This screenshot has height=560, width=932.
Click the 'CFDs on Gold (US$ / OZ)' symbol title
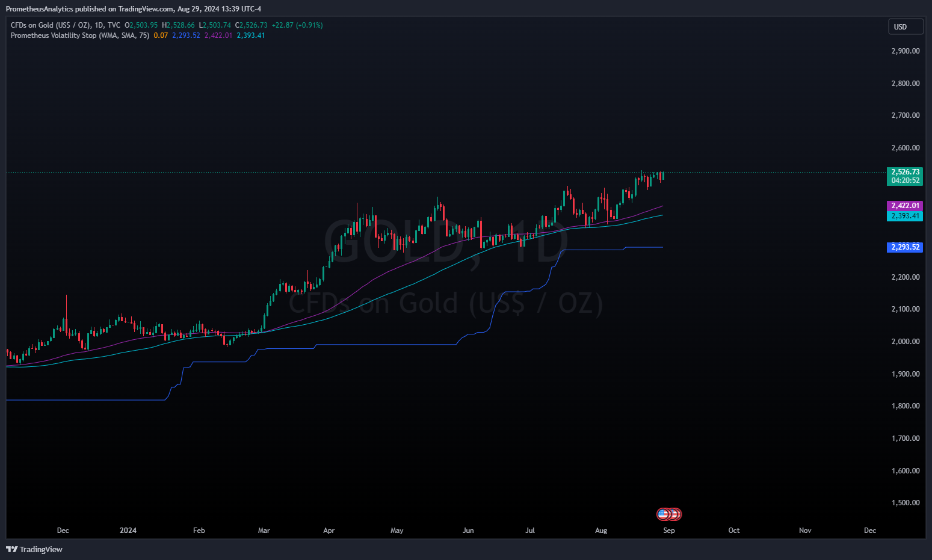[x=51, y=25]
